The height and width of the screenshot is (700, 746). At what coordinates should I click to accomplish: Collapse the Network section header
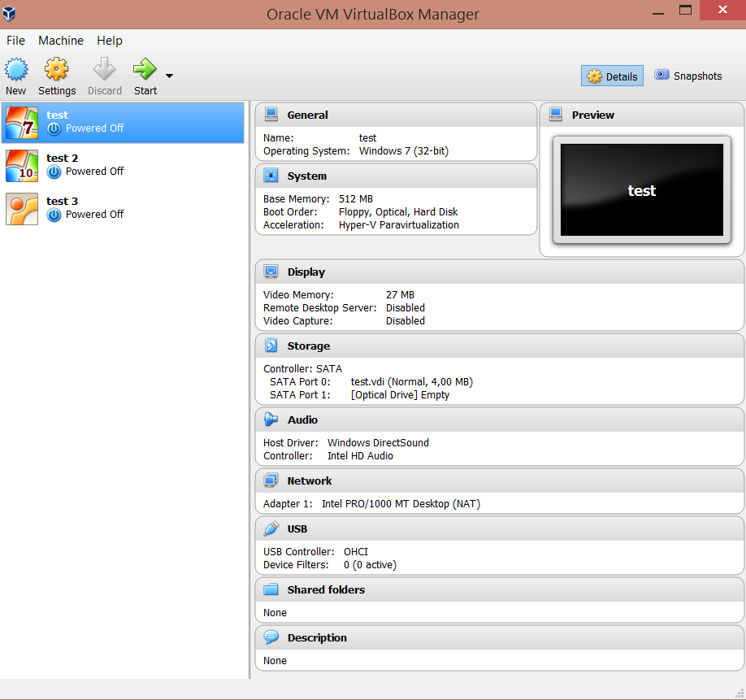309,481
